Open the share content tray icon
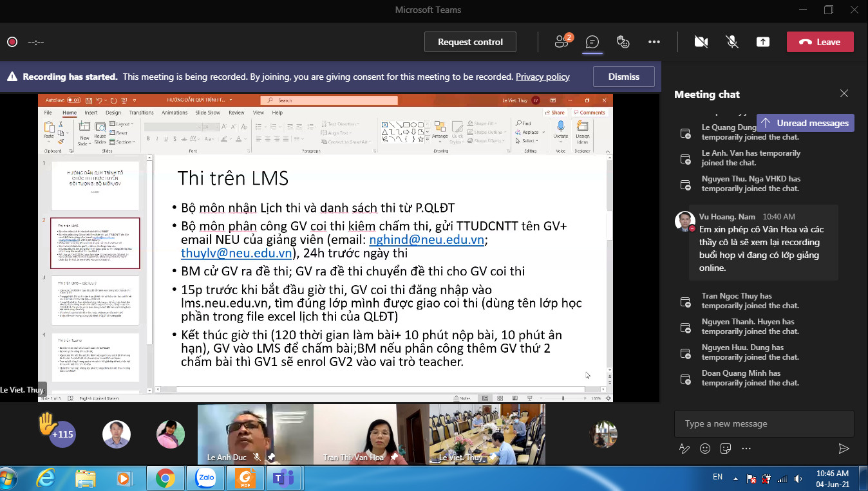 [x=762, y=42]
